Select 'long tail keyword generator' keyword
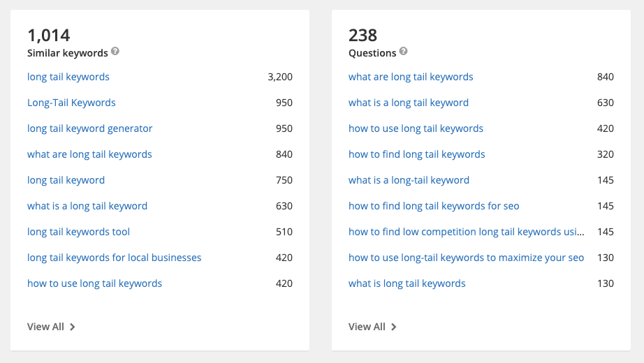Image resolution: width=644 pixels, height=363 pixels. (89, 128)
